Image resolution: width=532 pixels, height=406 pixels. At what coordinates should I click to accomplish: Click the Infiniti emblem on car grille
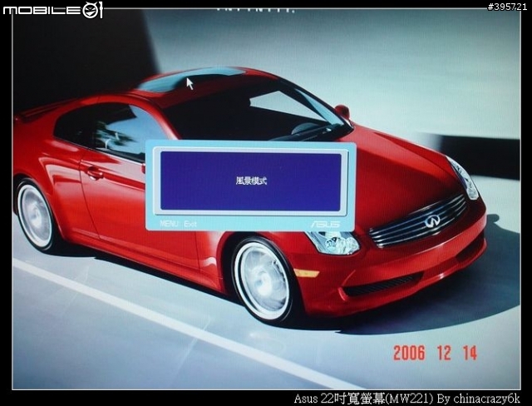pos(432,221)
